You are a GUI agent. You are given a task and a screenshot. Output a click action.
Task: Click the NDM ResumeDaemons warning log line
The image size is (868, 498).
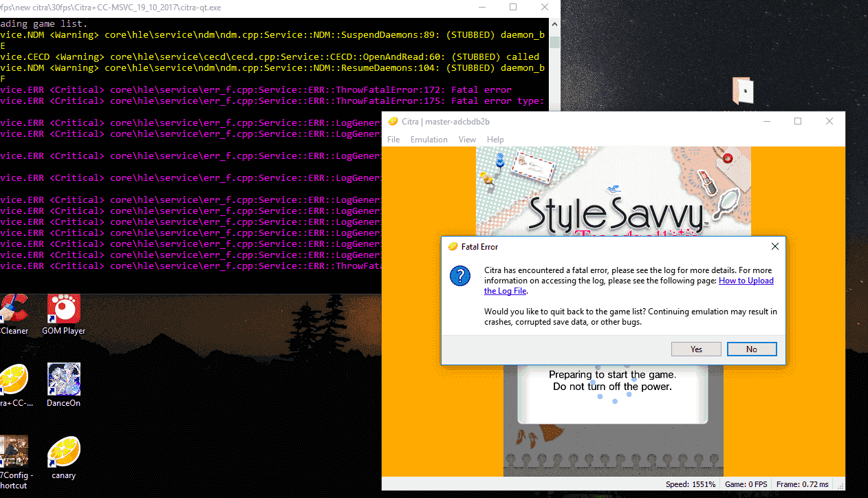click(x=272, y=73)
